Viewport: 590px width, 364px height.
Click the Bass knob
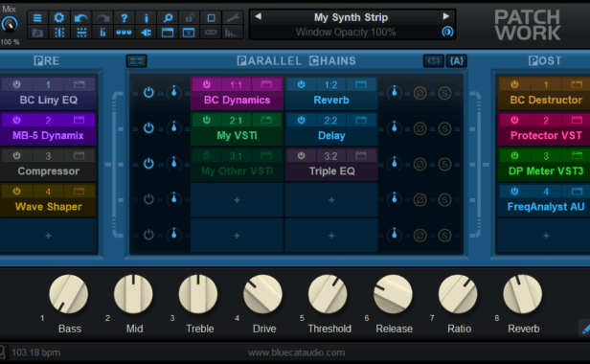(69, 294)
